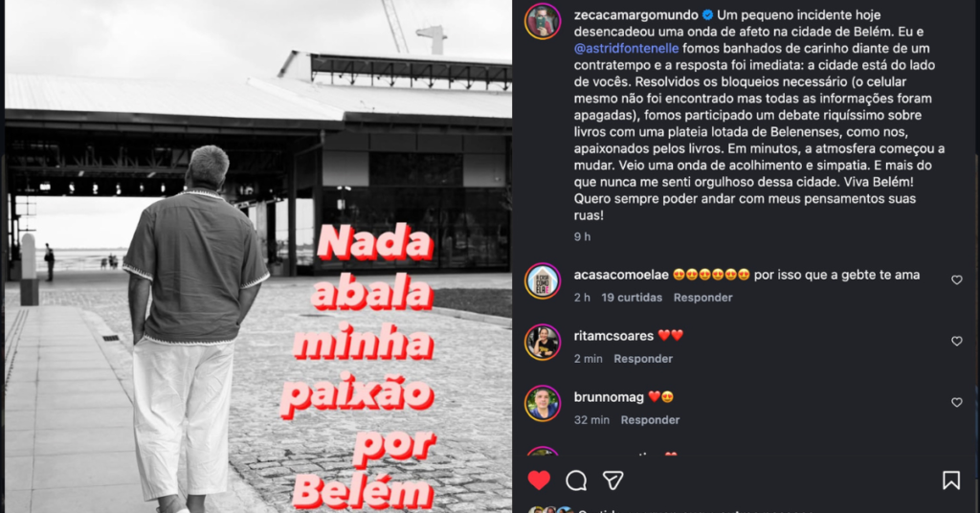Reply to brunnomag's comment

pos(650,420)
